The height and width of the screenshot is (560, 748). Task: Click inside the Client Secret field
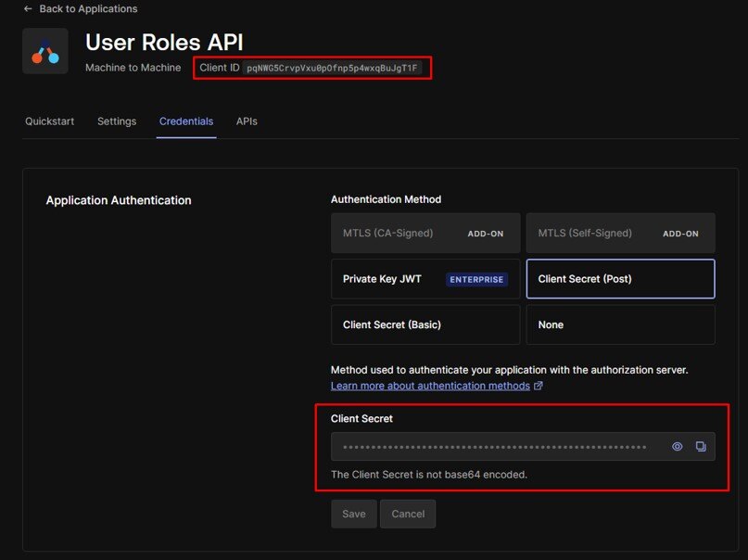[523, 447]
